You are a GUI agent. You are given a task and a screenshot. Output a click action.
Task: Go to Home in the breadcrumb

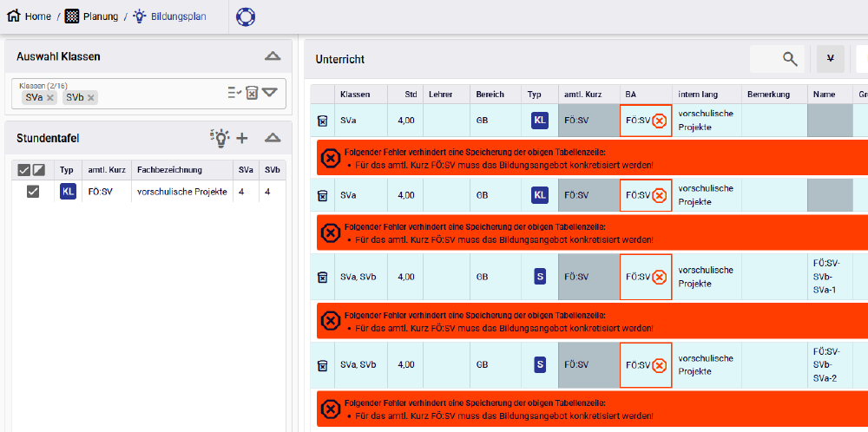tap(29, 16)
